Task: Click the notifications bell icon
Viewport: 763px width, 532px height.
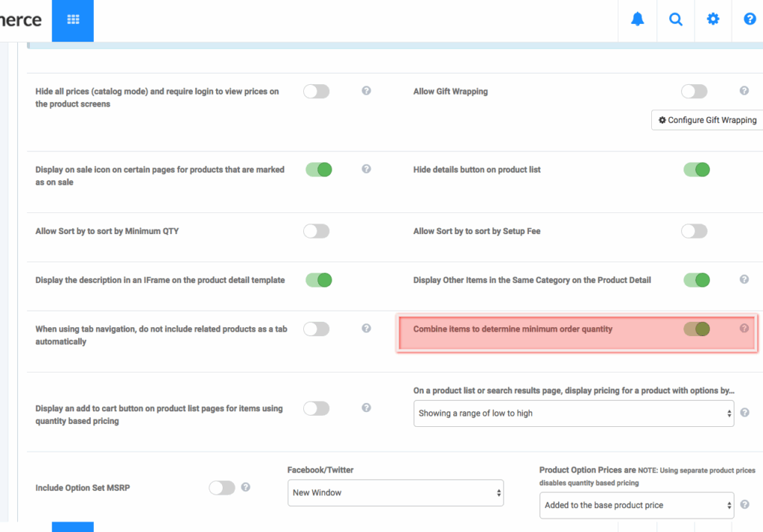Action: 637,20
